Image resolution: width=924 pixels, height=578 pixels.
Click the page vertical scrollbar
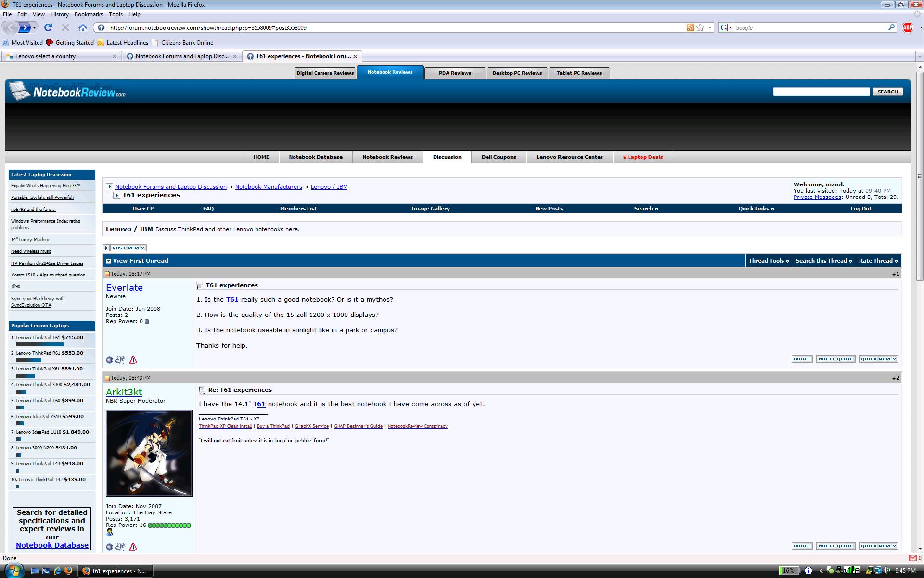pos(920,308)
